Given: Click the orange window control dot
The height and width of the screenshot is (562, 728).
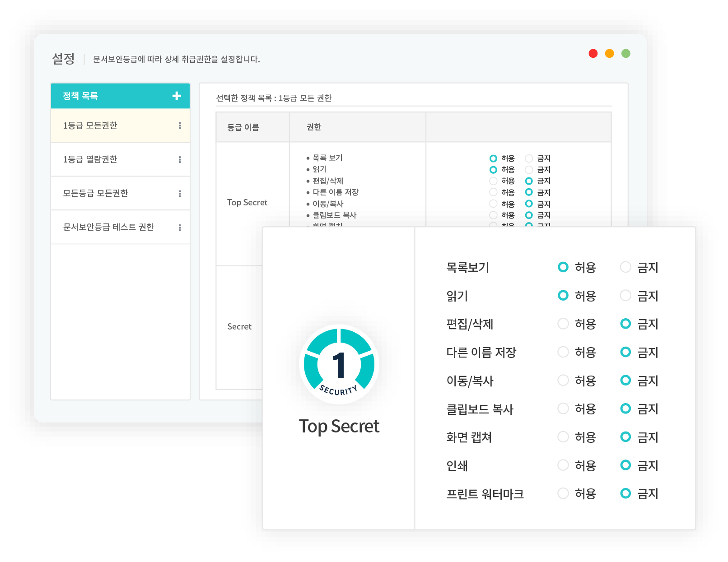Looking at the screenshot, I should click(x=609, y=54).
